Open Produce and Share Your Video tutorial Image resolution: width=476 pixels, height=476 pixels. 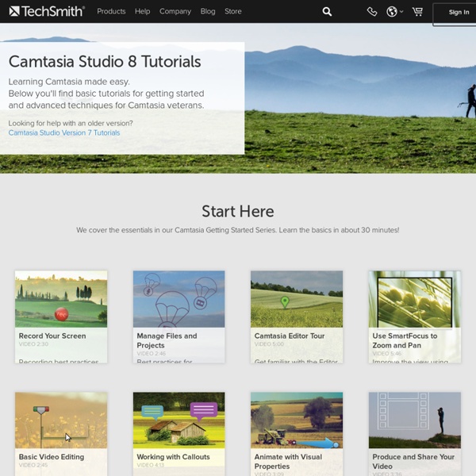[x=414, y=420]
